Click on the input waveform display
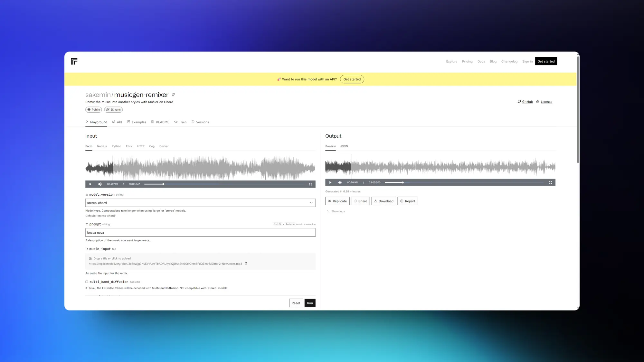 pyautogui.click(x=200, y=168)
